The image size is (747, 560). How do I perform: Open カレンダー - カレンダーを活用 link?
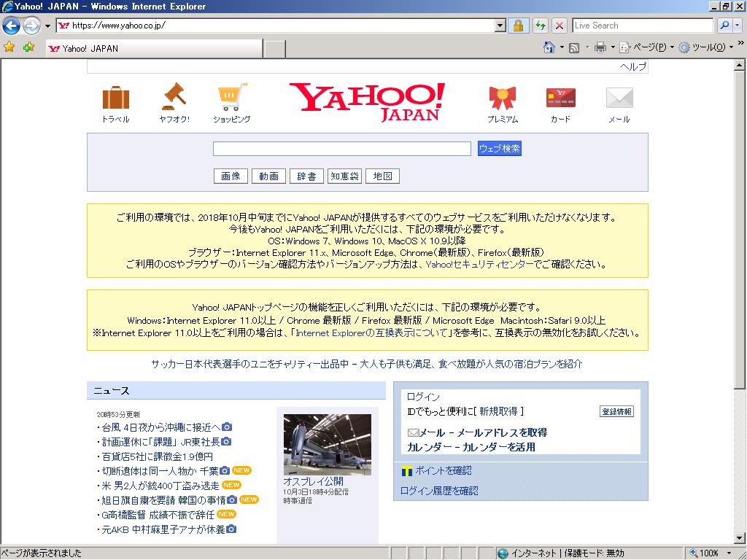click(x=471, y=447)
